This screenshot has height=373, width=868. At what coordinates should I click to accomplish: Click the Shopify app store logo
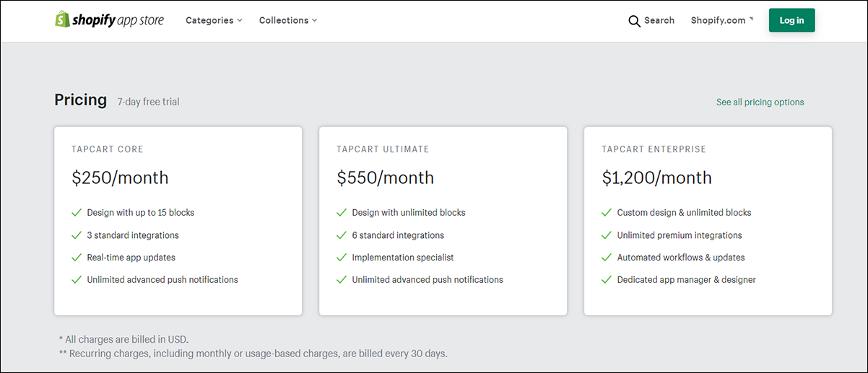tap(110, 20)
